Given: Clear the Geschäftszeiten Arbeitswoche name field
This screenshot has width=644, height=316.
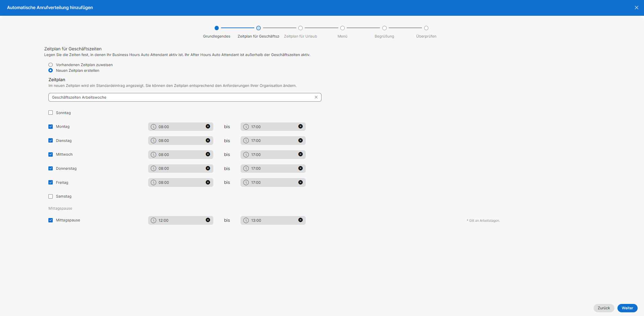Looking at the screenshot, I should 316,97.
